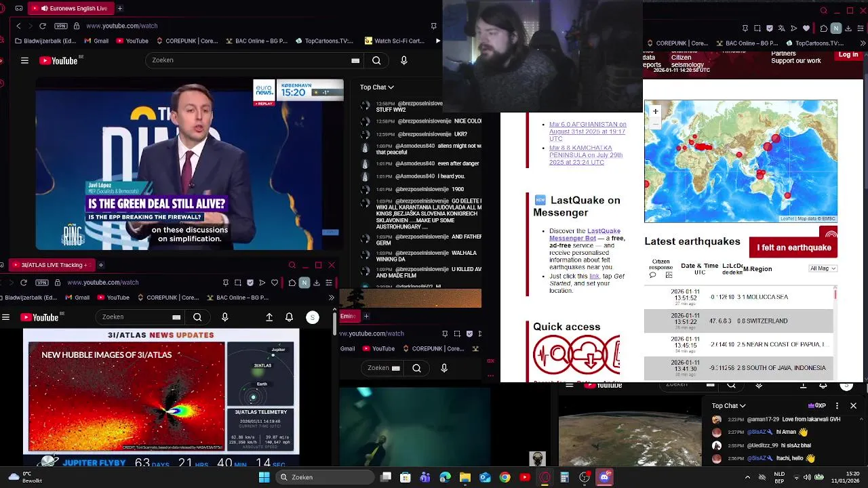Viewport: 868px width, 488px height.
Task: Click pin icon in Euronews address bar
Action: tap(434, 26)
